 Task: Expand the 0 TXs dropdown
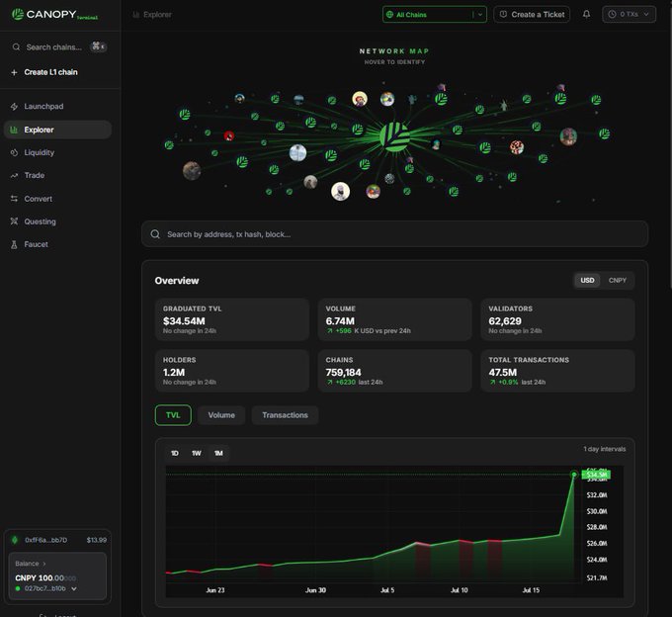[629, 14]
